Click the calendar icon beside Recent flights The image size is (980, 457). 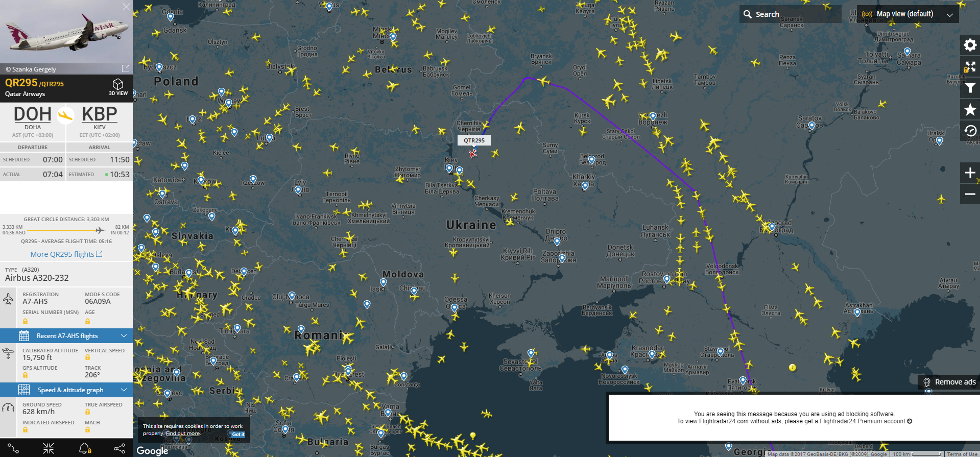24,335
